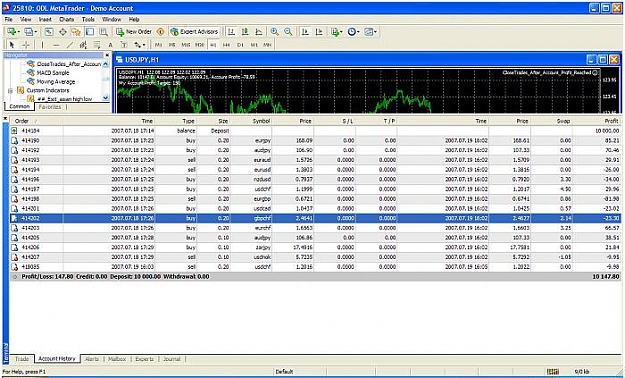Switch timeframe to D1
Viewport: 625px width, 378px height.
tap(240, 45)
